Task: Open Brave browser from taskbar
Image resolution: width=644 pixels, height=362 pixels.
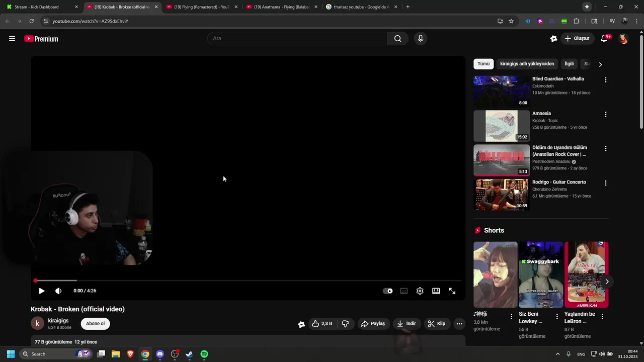Action: (130, 354)
